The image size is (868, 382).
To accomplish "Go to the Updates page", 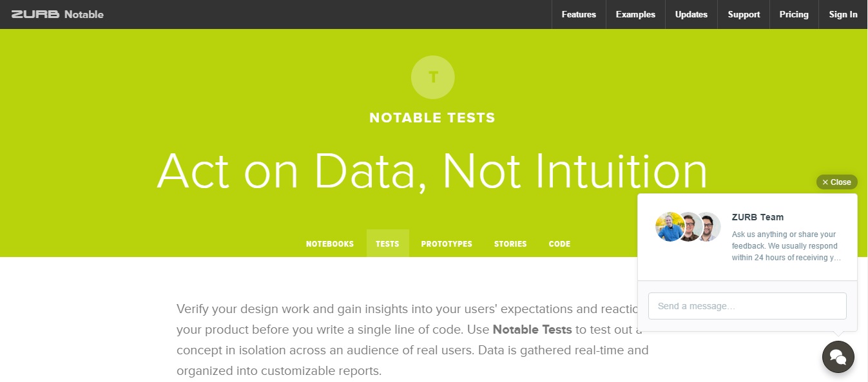I will 691,14.
